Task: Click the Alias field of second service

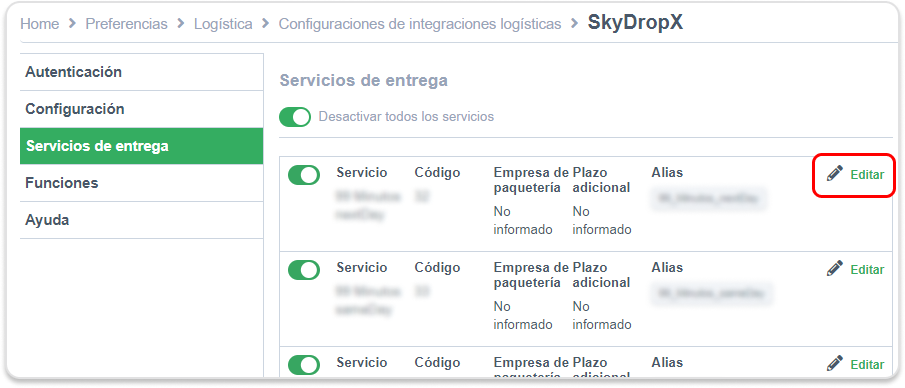Action: (x=712, y=294)
